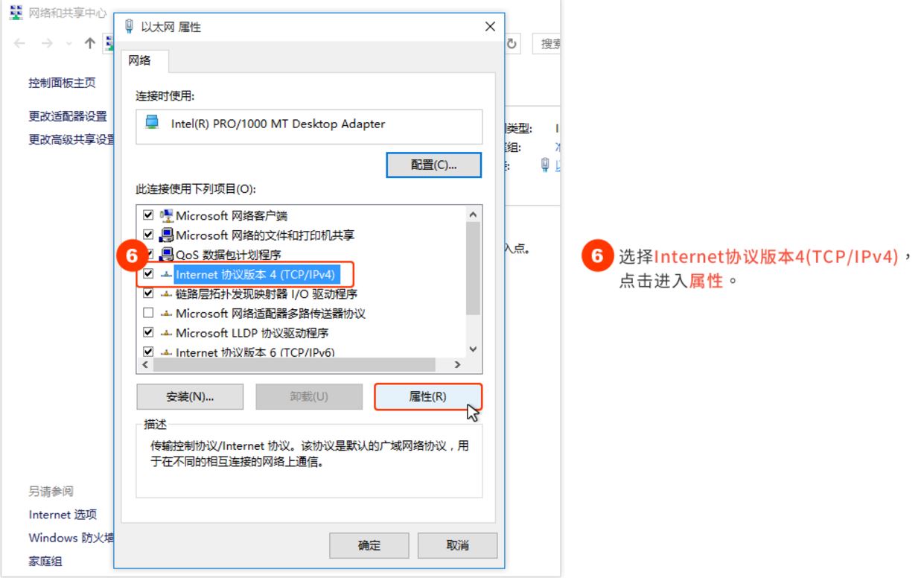Go forward in 网络和共享中心 window
Screen dimensions: 924x578
coord(47,43)
